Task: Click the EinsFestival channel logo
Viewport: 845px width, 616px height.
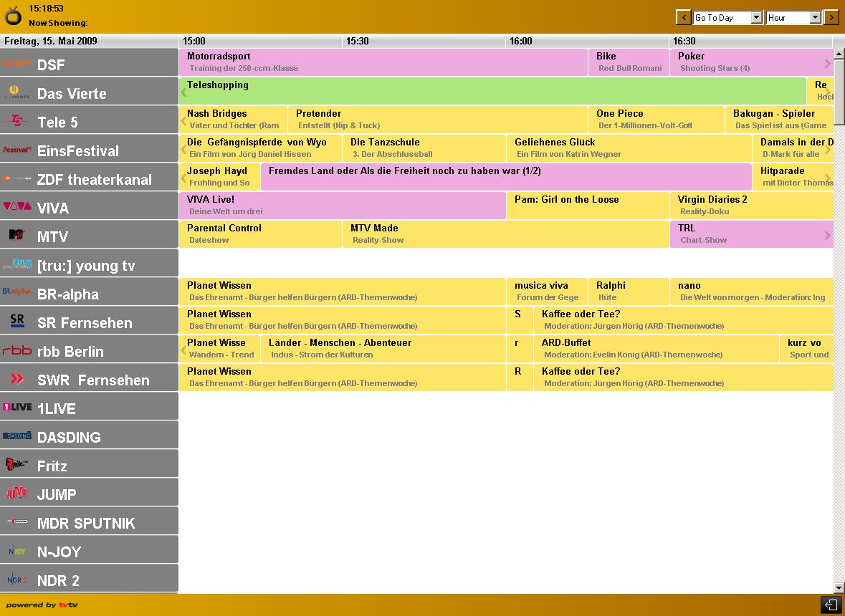Action: coord(16,150)
